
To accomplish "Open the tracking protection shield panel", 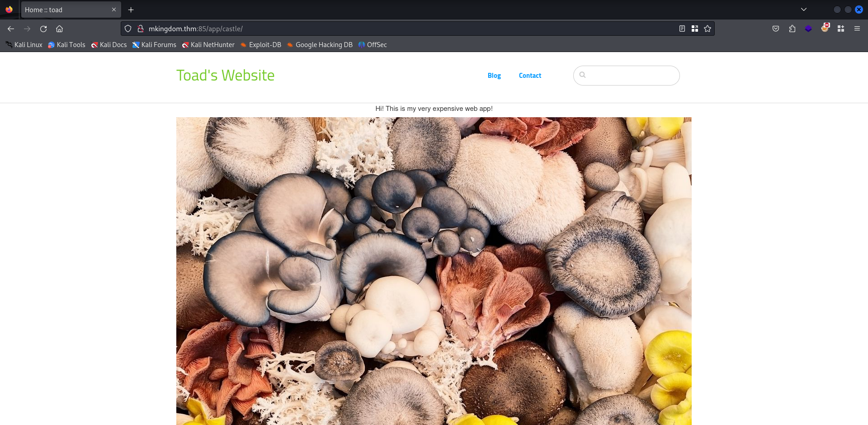I will [128, 29].
